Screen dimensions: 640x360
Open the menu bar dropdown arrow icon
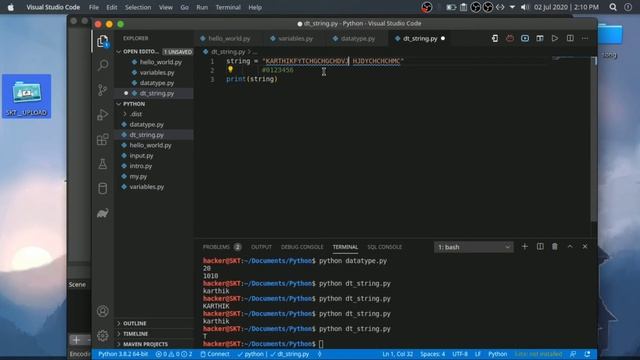(x=512, y=7)
